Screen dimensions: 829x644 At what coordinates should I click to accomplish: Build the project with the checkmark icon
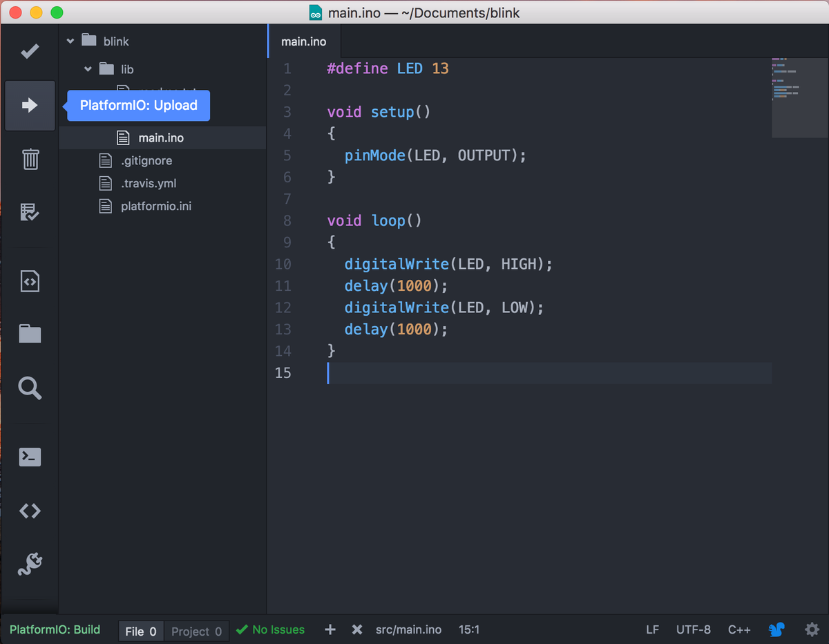pos(30,51)
